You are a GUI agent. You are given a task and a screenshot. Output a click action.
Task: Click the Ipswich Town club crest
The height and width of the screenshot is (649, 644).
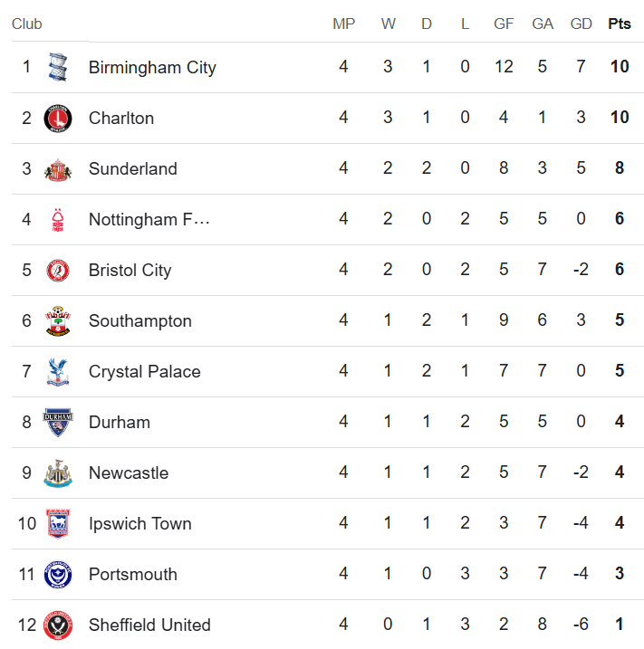pos(58,523)
